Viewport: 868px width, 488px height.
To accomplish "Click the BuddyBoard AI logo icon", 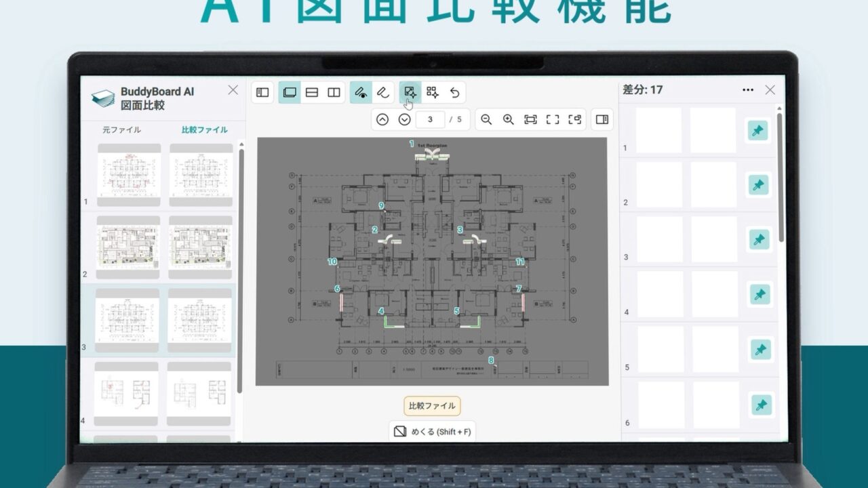I will click(x=103, y=99).
